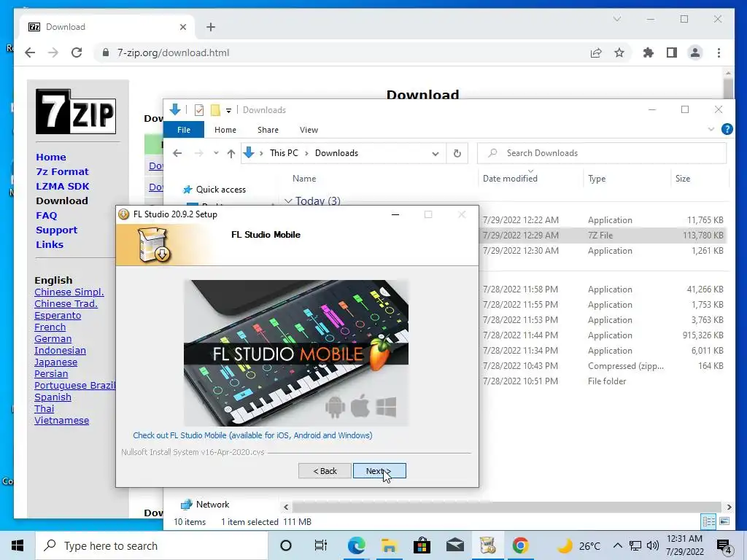Show hidden system tray icons
This screenshot has width=747, height=560.
coord(617,545)
